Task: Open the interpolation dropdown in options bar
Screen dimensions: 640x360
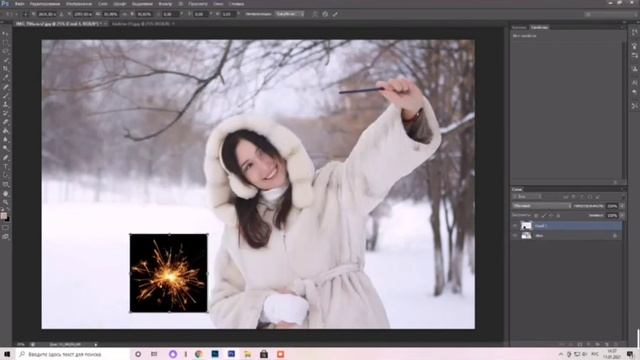Action: pyautogui.click(x=289, y=14)
